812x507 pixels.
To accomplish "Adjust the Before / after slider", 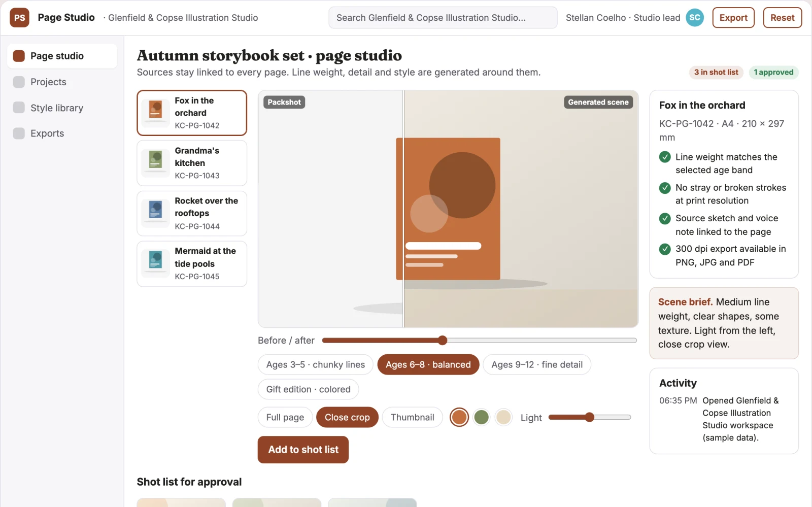I will coord(479,341).
